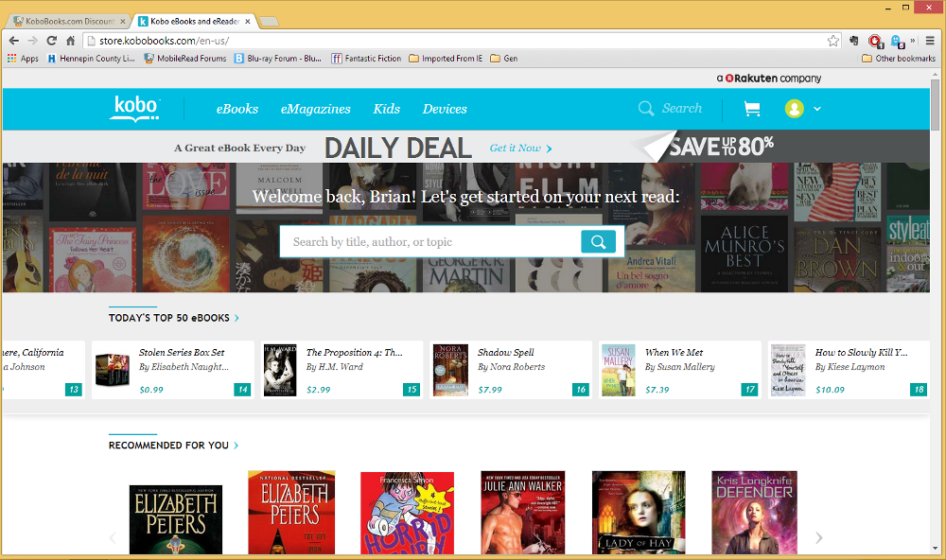
Task: Click the teal search submit button
Action: (599, 242)
